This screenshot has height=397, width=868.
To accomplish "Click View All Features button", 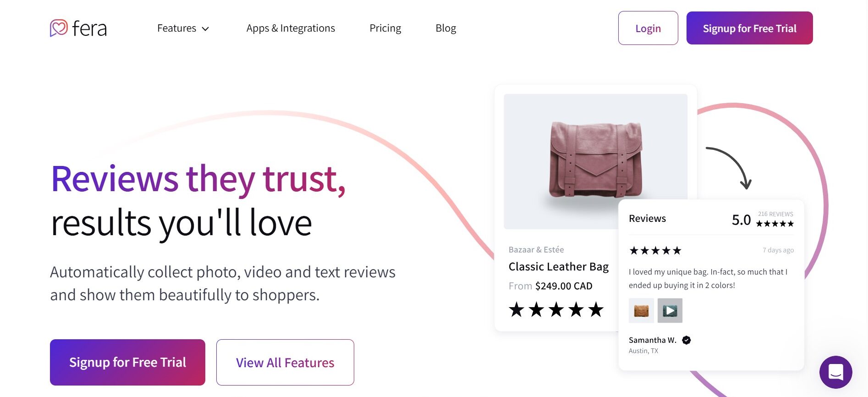I will (285, 363).
